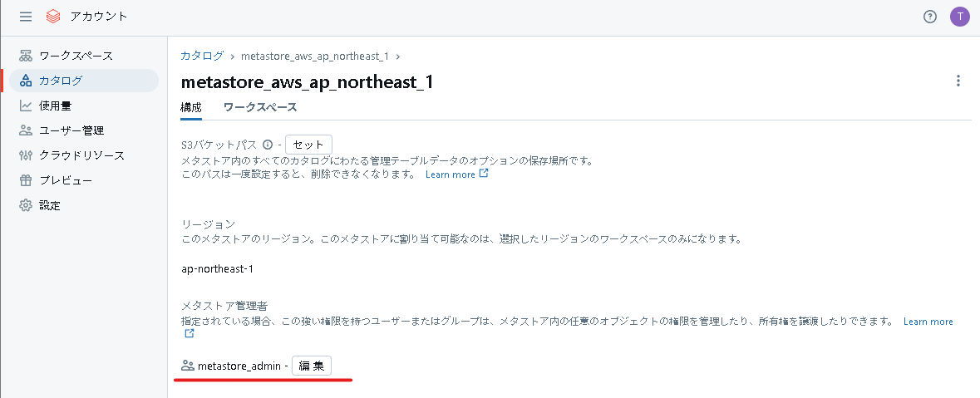Go to ワークスペース in sidebar

pyautogui.click(x=84, y=56)
